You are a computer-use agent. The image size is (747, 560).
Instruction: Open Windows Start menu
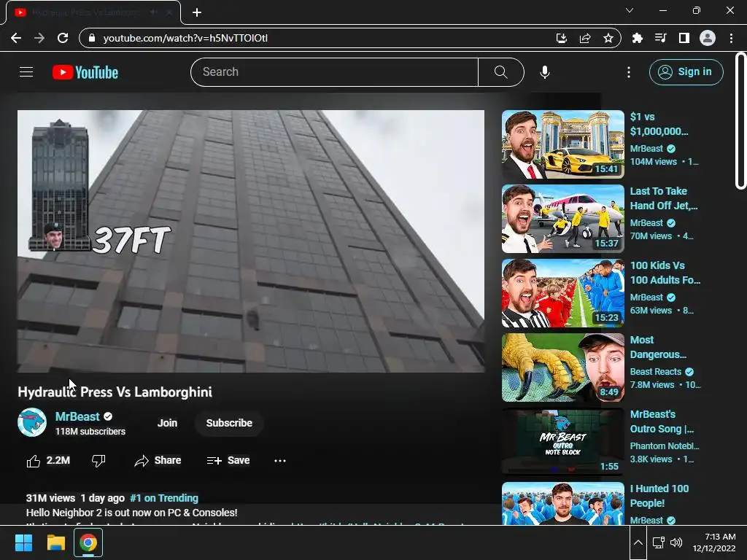coord(23,542)
